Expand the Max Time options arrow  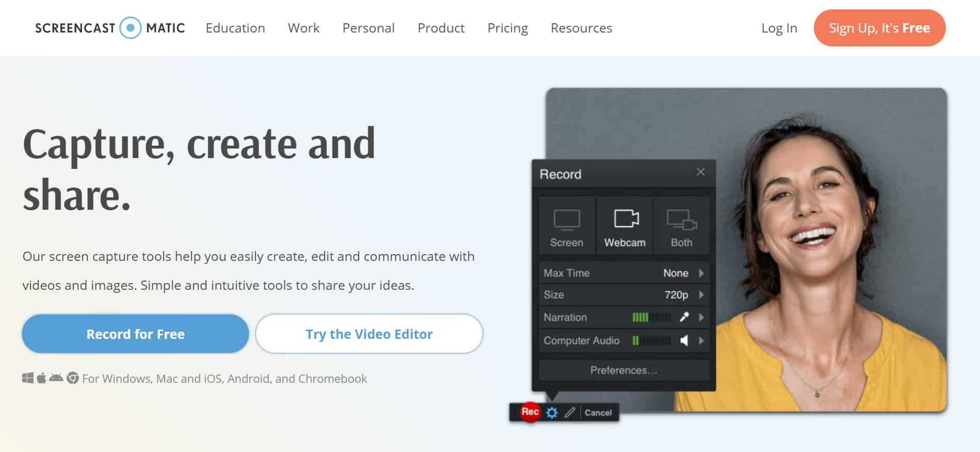click(701, 273)
